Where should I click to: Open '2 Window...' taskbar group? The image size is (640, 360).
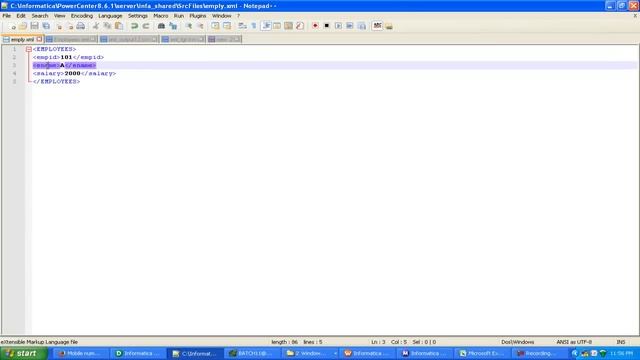(310, 353)
